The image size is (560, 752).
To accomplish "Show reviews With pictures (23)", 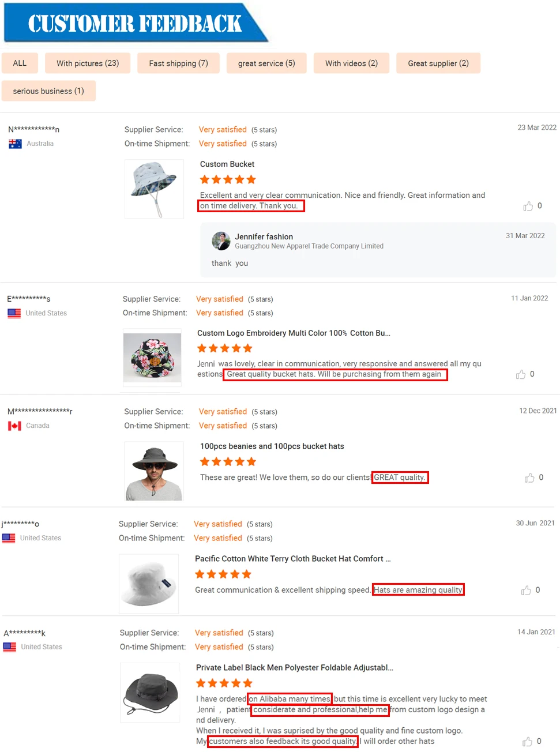I will coord(88,63).
